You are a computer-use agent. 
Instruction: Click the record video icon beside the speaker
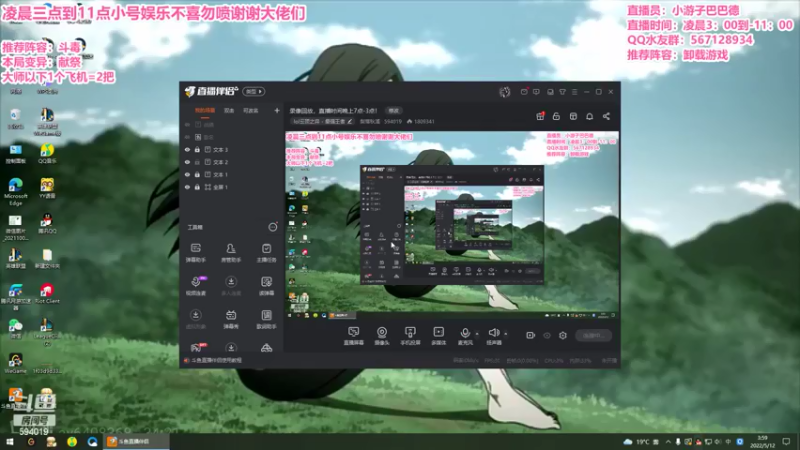pyautogui.click(x=530, y=335)
